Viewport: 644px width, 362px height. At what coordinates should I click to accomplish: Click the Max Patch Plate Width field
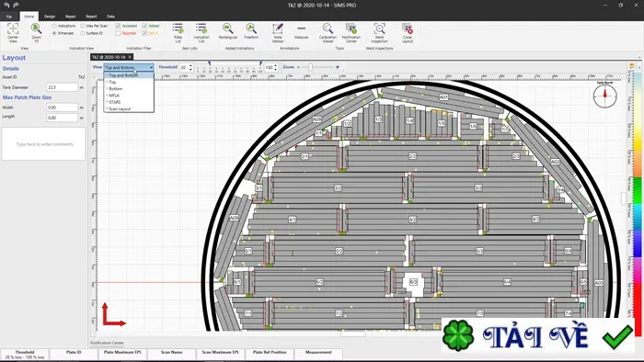pyautogui.click(x=62, y=107)
